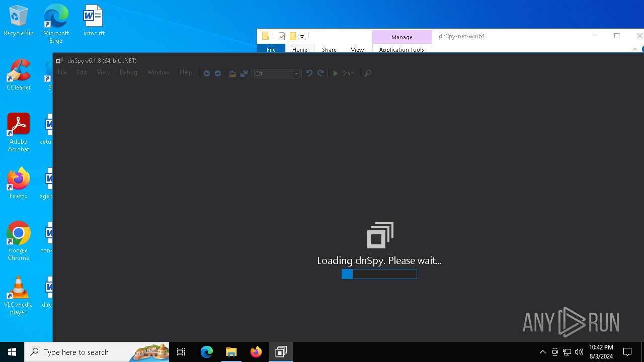Click the loading progress bar
The width and height of the screenshot is (644, 362).
click(x=379, y=274)
